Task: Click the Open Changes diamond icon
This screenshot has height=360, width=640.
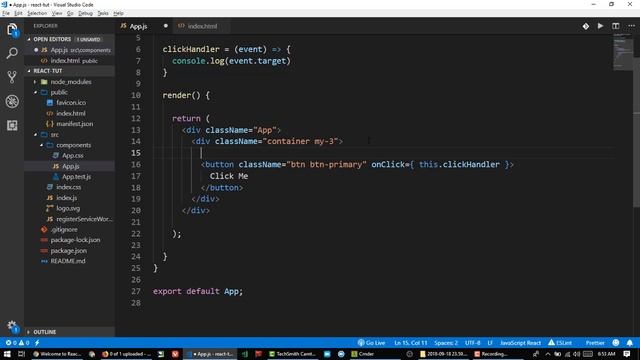Action: pyautogui.click(x=586, y=26)
